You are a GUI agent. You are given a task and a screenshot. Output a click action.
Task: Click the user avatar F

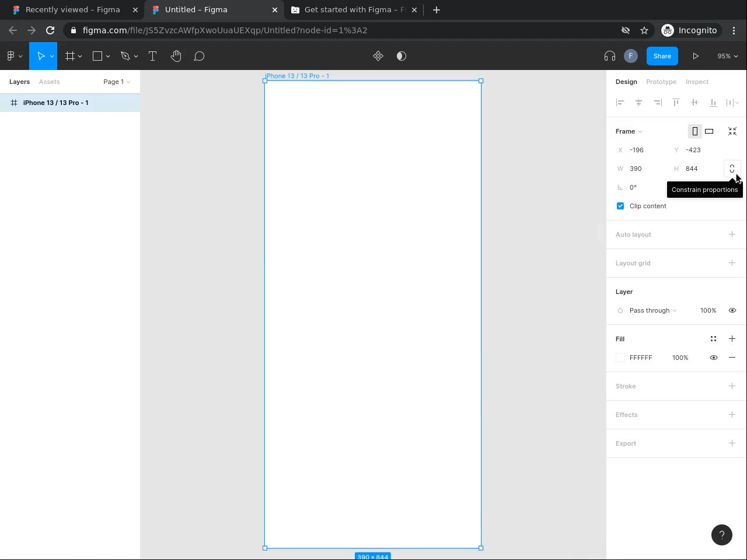630,56
